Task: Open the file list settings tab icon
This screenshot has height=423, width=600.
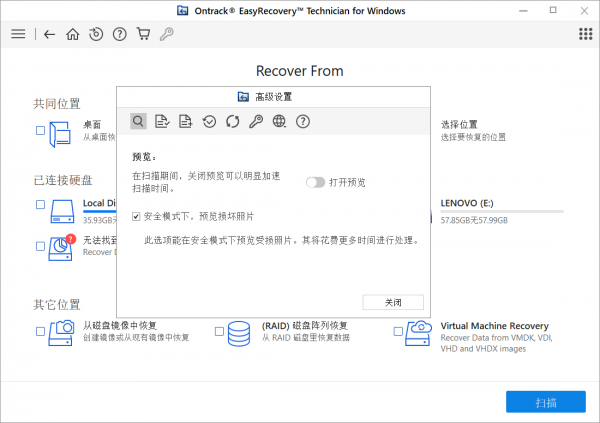Action: [x=162, y=121]
